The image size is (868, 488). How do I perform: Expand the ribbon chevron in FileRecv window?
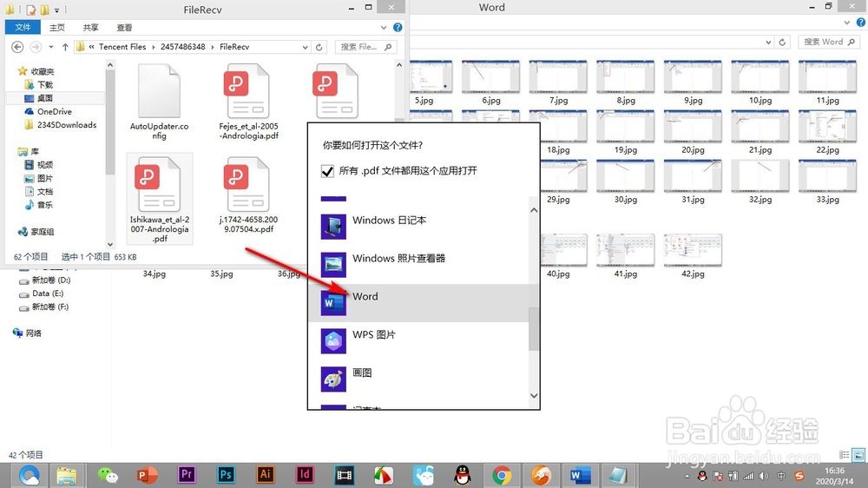tap(384, 27)
